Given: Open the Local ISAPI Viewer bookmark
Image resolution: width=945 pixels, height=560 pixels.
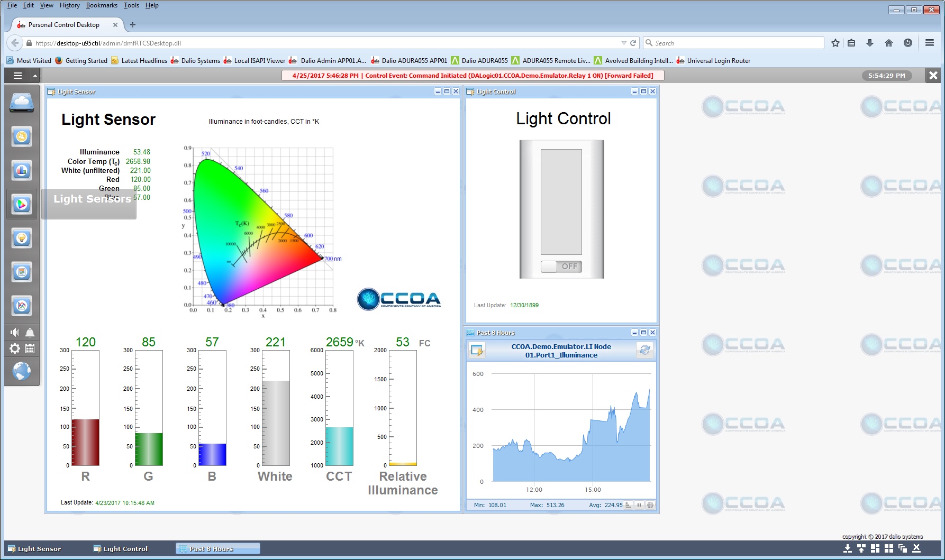Looking at the screenshot, I should pos(255,61).
